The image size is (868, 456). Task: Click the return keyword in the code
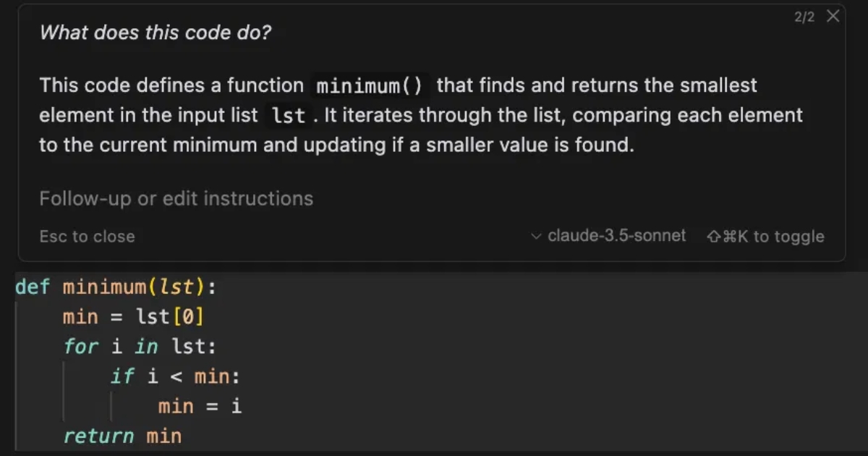[x=98, y=436]
